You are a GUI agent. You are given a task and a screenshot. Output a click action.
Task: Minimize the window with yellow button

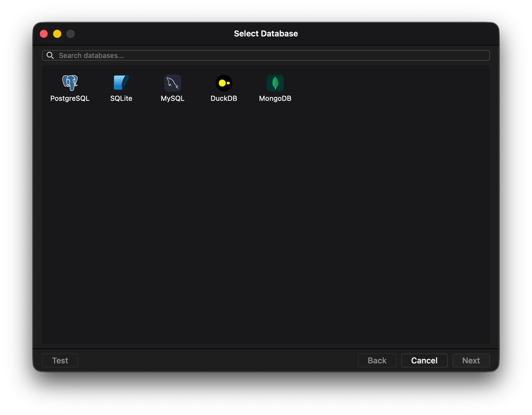pyautogui.click(x=57, y=34)
